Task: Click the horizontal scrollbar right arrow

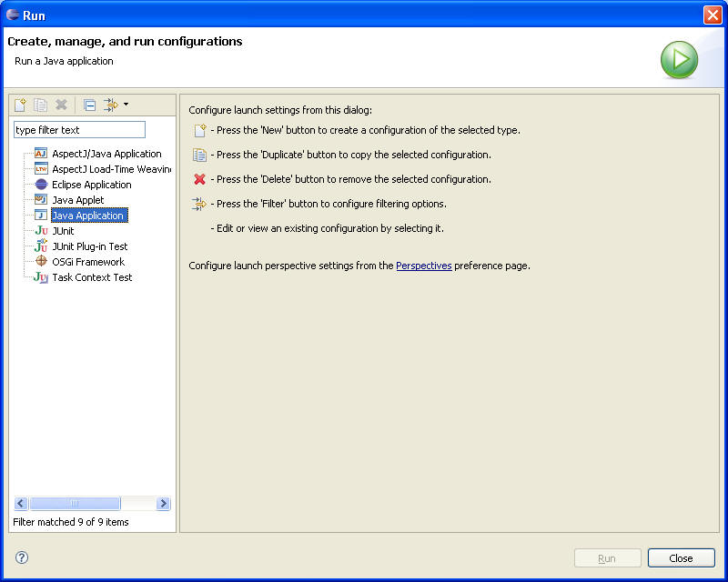Action: click(163, 504)
